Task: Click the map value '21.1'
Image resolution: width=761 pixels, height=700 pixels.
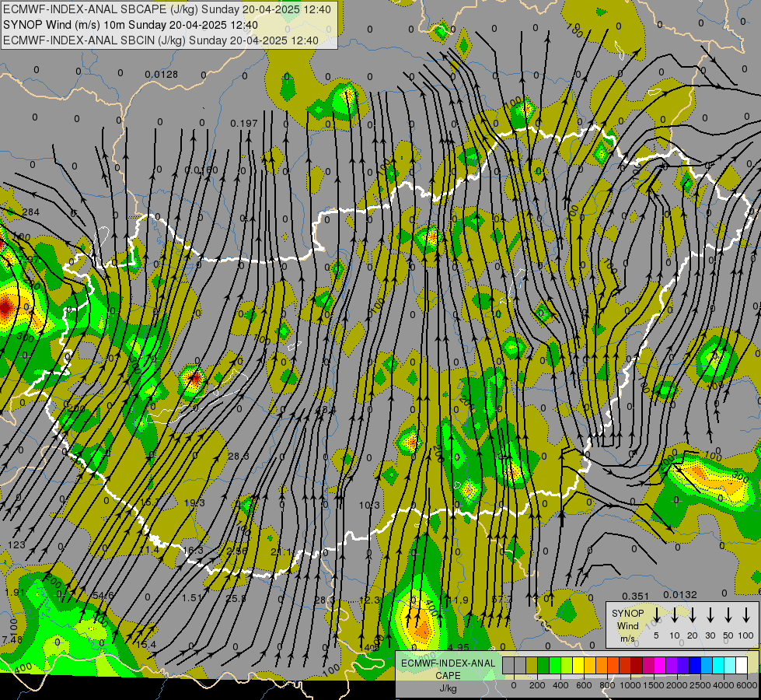Action: pyautogui.click(x=281, y=552)
